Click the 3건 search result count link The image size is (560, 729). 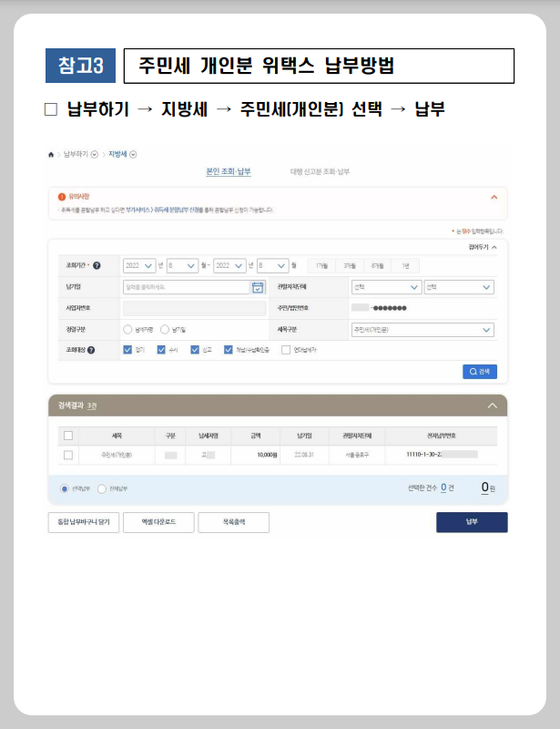92,406
